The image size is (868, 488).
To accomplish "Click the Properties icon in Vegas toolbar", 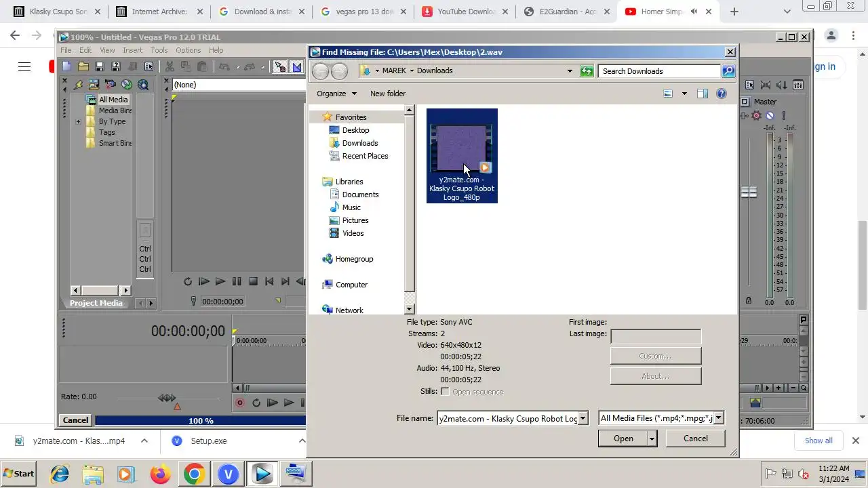I will [149, 66].
